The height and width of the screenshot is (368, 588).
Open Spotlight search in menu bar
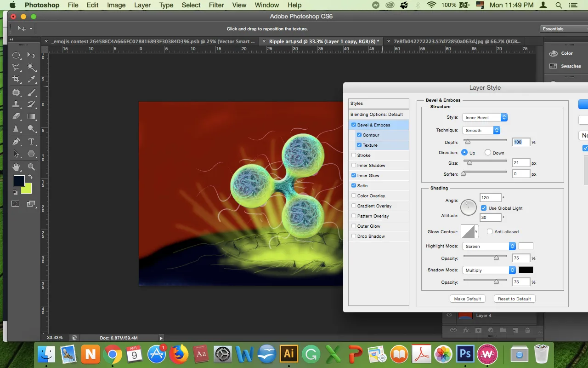click(x=559, y=5)
